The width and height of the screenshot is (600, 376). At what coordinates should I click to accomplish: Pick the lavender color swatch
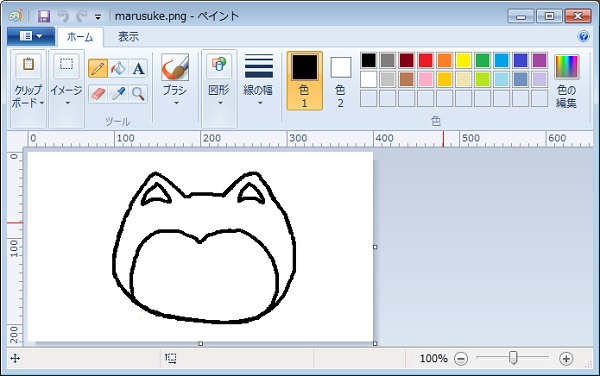(x=540, y=79)
